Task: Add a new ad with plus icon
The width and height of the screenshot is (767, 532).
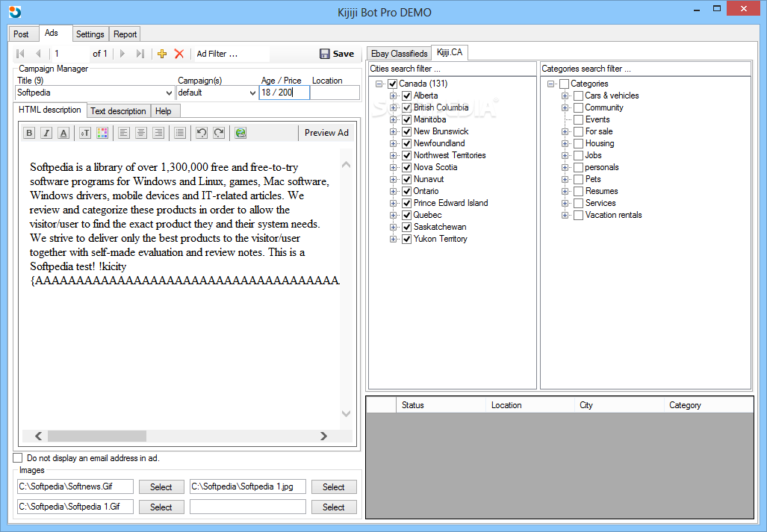Action: tap(162, 54)
